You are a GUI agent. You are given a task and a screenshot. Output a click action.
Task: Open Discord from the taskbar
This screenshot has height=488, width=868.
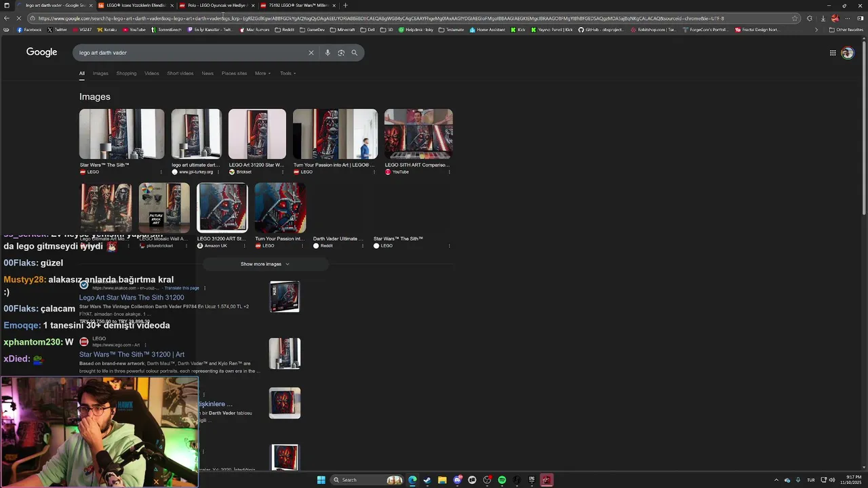click(457, 480)
